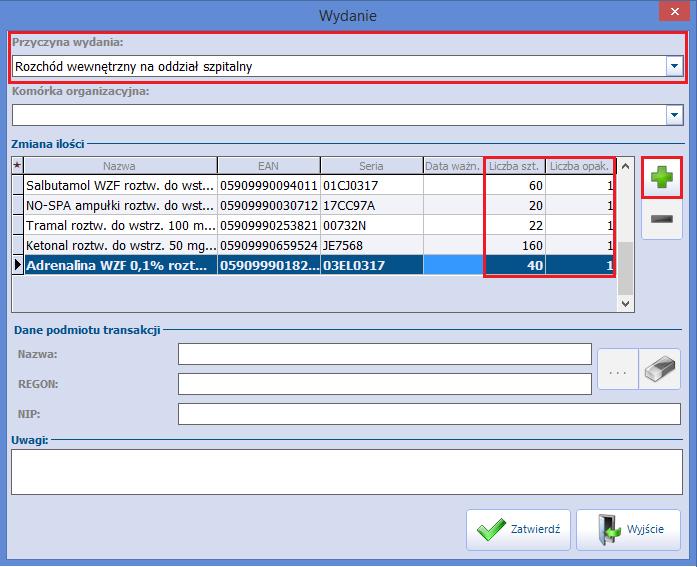Viewport: 697px width, 567px height.
Task: Click the table vertical scrollbar thumb
Action: click(625, 268)
